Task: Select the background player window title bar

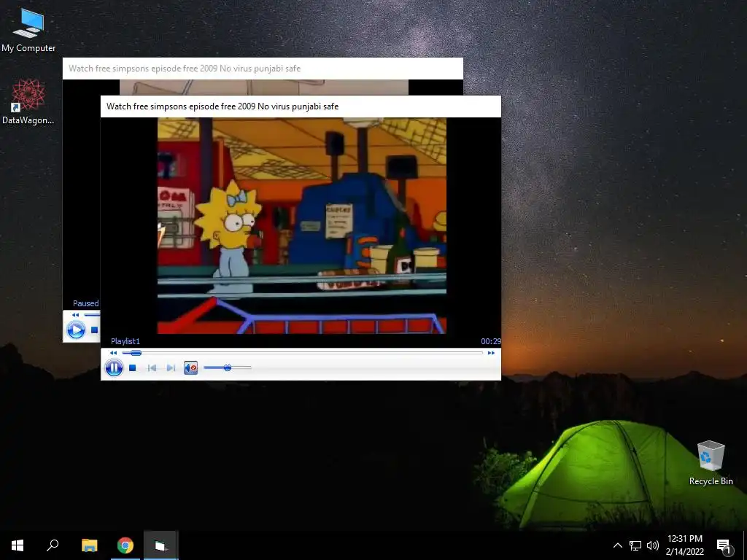Action: (x=263, y=68)
